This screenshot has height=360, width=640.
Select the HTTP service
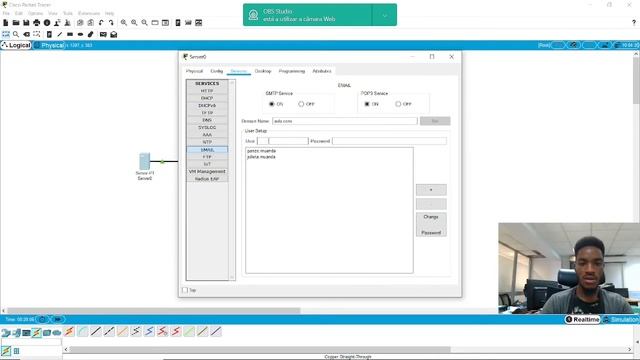(x=207, y=91)
